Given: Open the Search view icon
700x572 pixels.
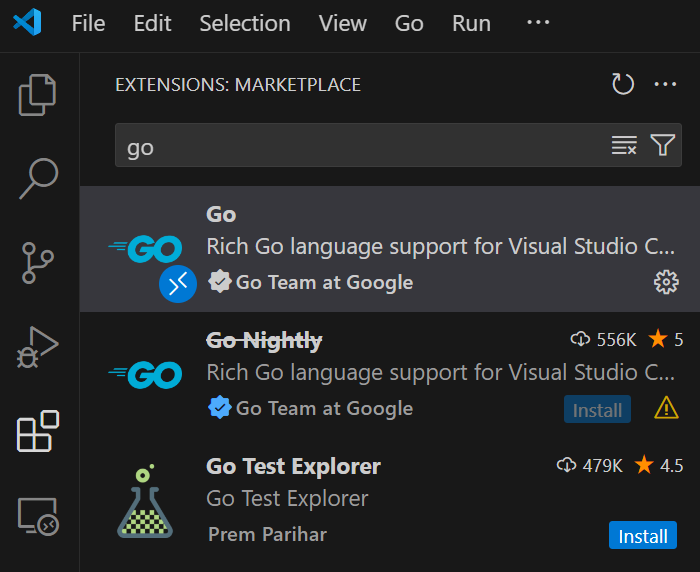Looking at the screenshot, I should click(39, 179).
